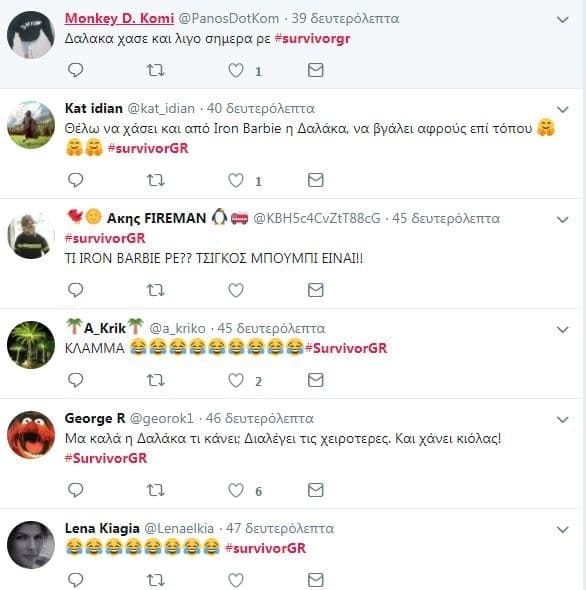The height and width of the screenshot is (590, 586).
Task: Open George R's red muppet avatar
Action: (31, 435)
